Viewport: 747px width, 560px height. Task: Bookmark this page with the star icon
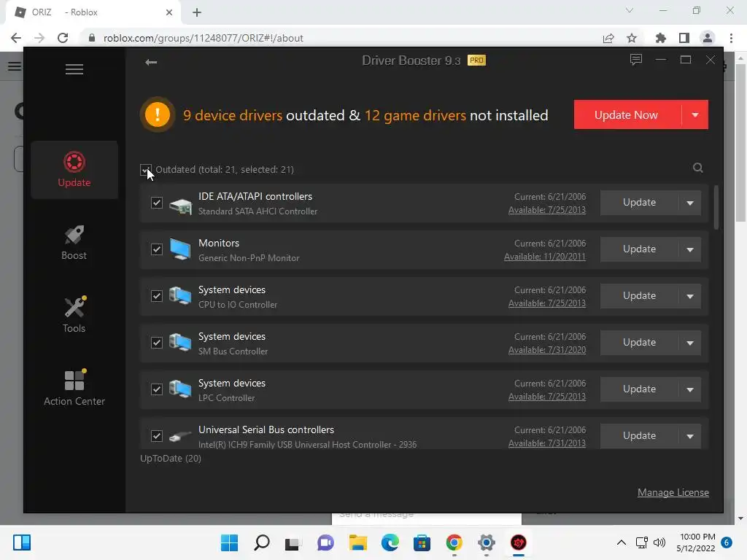(x=632, y=38)
